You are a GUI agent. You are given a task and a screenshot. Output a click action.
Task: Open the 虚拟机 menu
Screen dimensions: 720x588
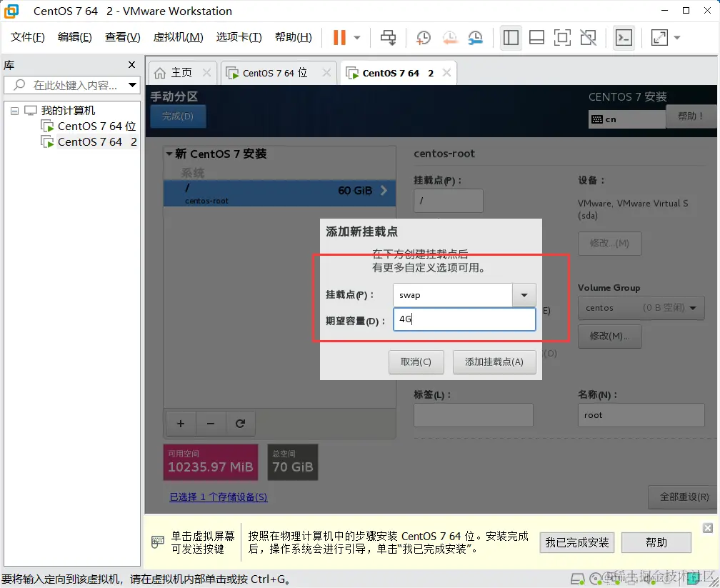(177, 37)
